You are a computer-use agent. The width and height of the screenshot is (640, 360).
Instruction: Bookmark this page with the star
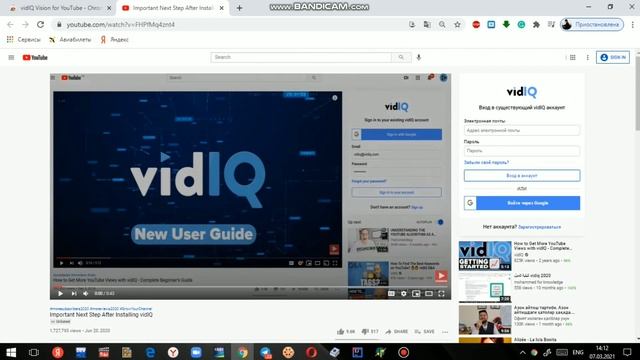457,24
